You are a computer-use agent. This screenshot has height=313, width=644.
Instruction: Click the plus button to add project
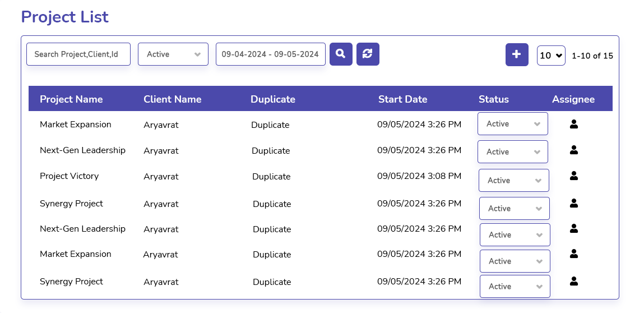(517, 54)
